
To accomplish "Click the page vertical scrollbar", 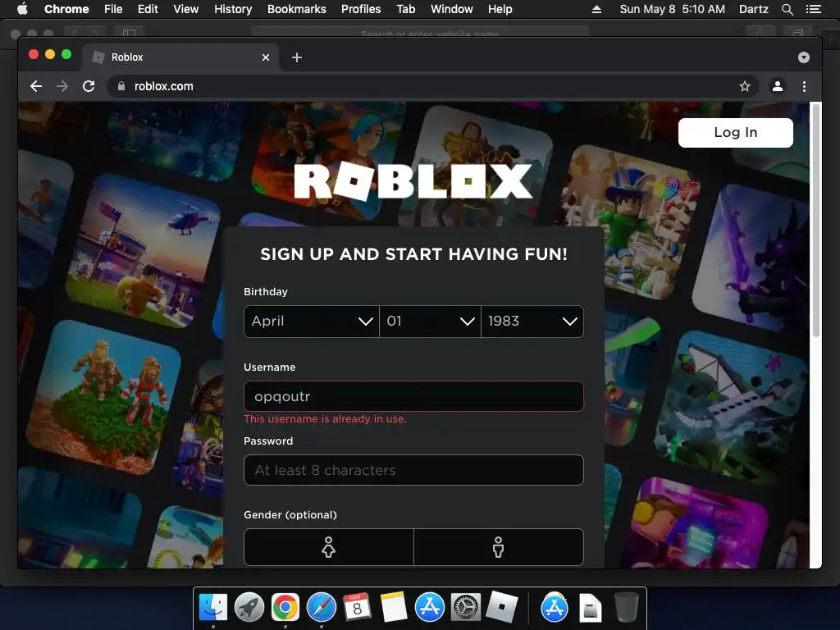I will click(x=816, y=220).
